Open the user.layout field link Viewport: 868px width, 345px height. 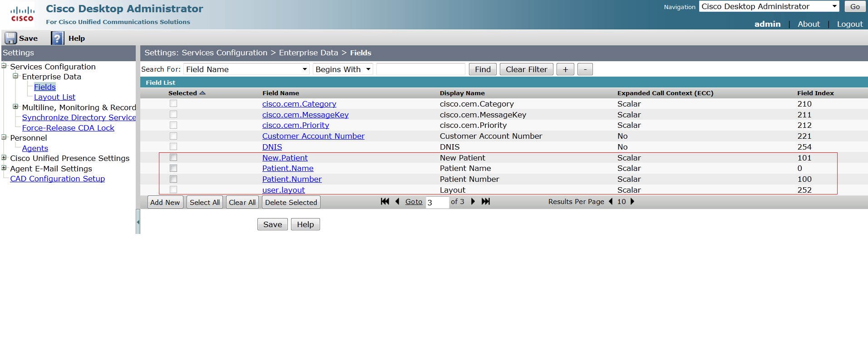(x=283, y=190)
